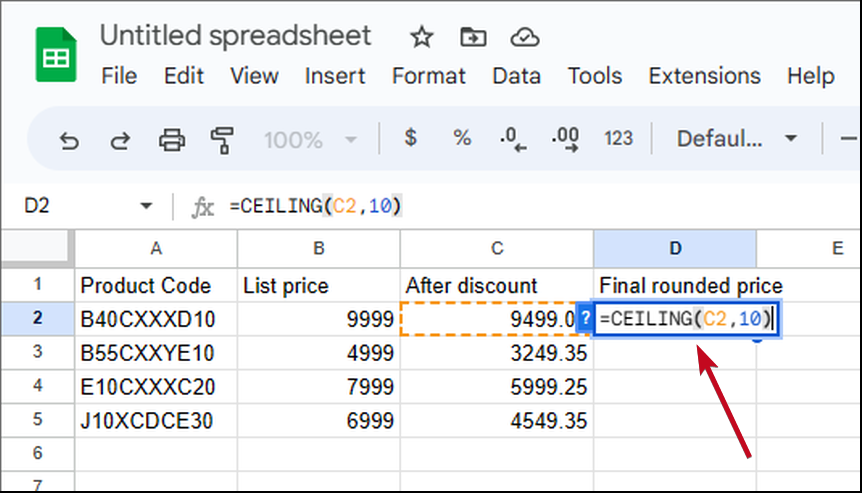The width and height of the screenshot is (862, 493).
Task: Select column B header
Action: tap(318, 248)
